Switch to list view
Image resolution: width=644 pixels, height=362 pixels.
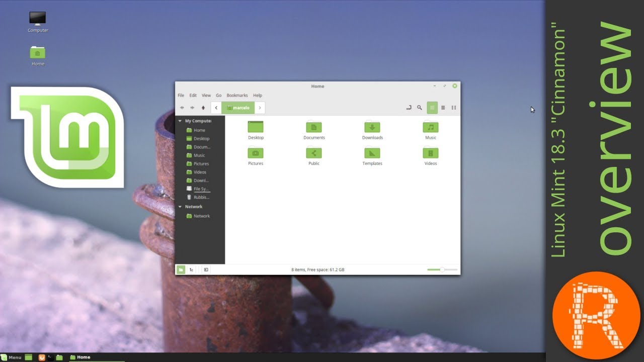click(x=443, y=108)
